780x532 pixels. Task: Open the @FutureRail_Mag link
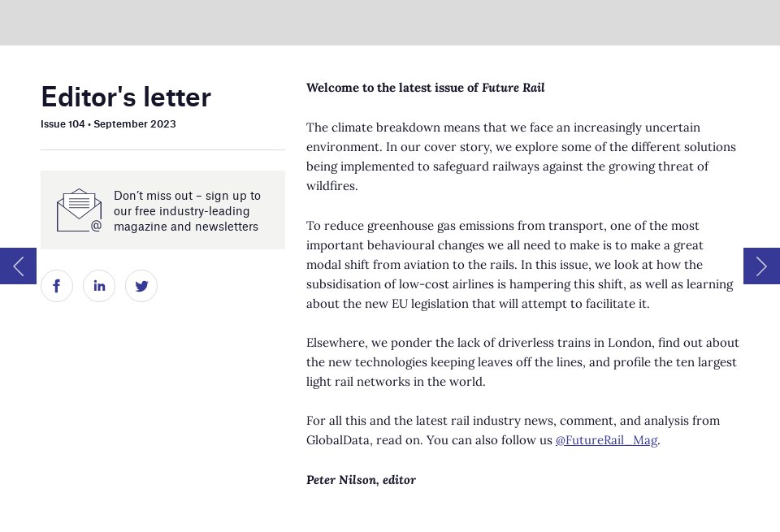(606, 440)
